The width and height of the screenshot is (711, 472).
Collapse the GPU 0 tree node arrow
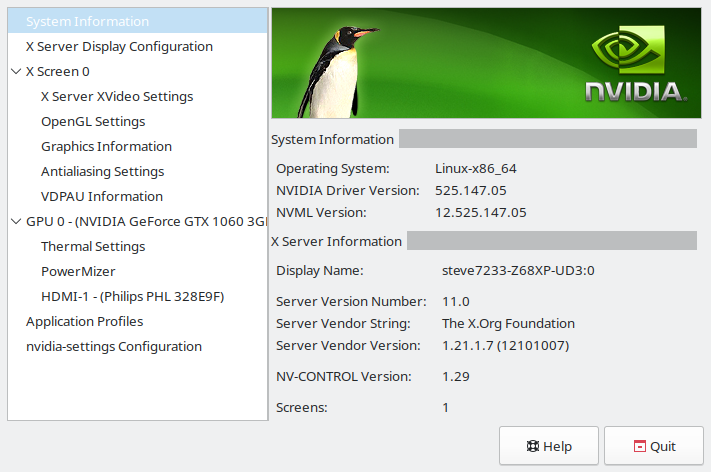click(16, 221)
